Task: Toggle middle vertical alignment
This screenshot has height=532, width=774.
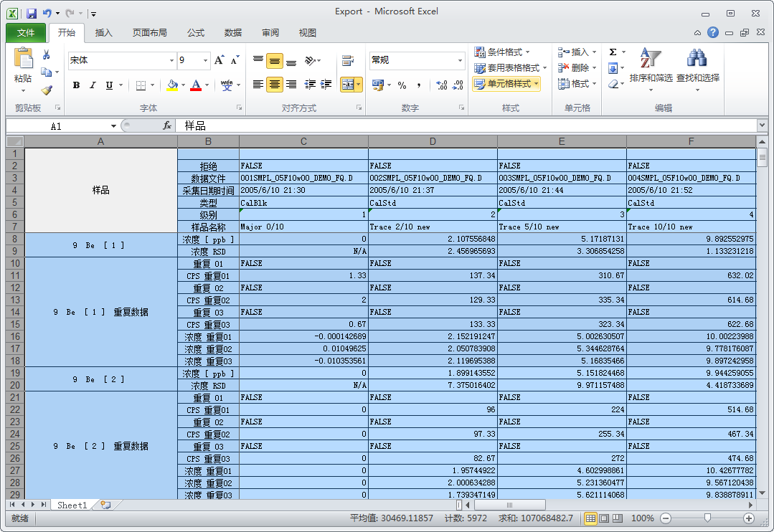Action: click(x=275, y=61)
